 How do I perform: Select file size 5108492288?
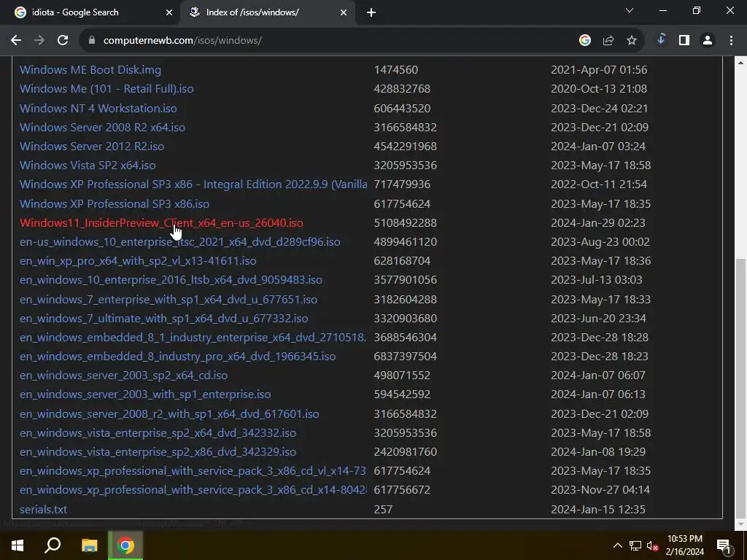point(406,223)
